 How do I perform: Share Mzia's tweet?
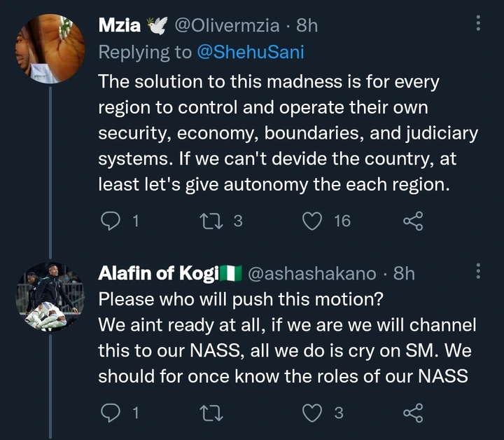(x=413, y=221)
